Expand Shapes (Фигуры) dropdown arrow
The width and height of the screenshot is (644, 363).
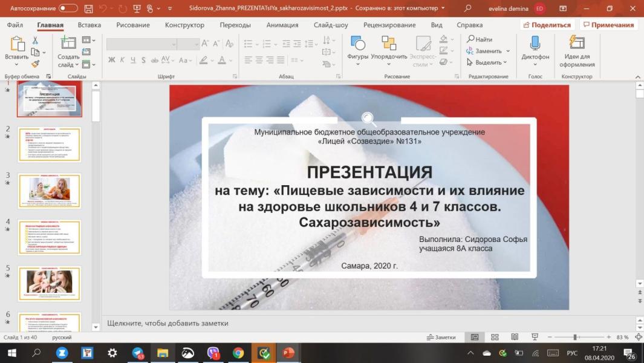coord(358,64)
